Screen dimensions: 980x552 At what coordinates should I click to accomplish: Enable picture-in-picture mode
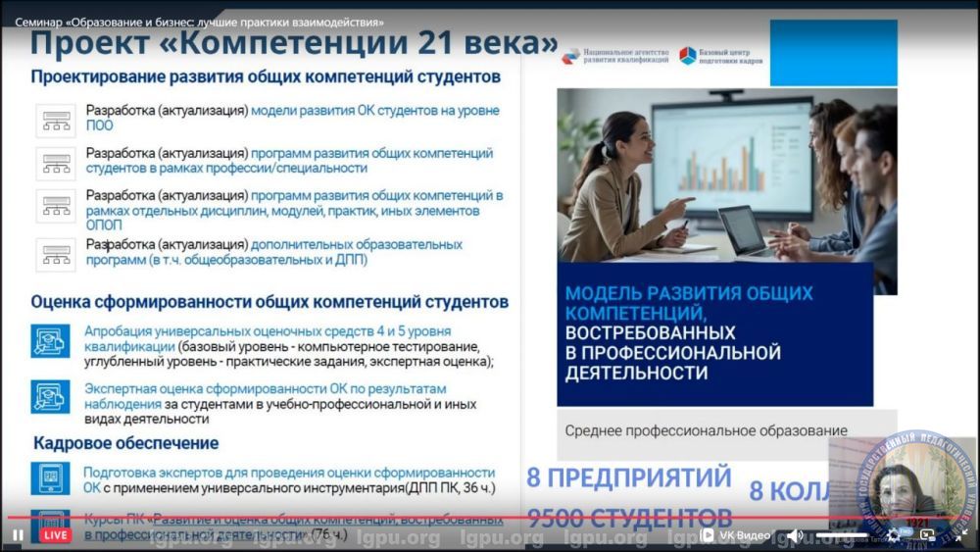[x=927, y=535]
